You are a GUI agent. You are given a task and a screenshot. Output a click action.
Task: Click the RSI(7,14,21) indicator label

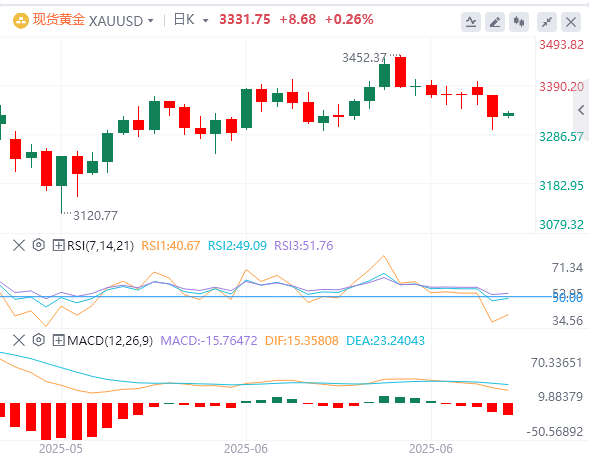click(x=100, y=246)
